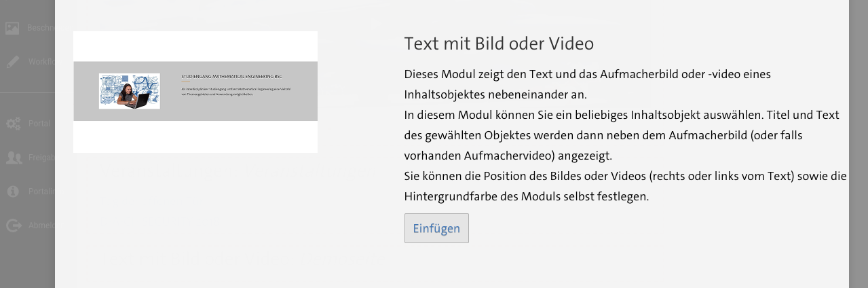
Task: Click the Abmelden logout arrow icon
Action: point(13,226)
